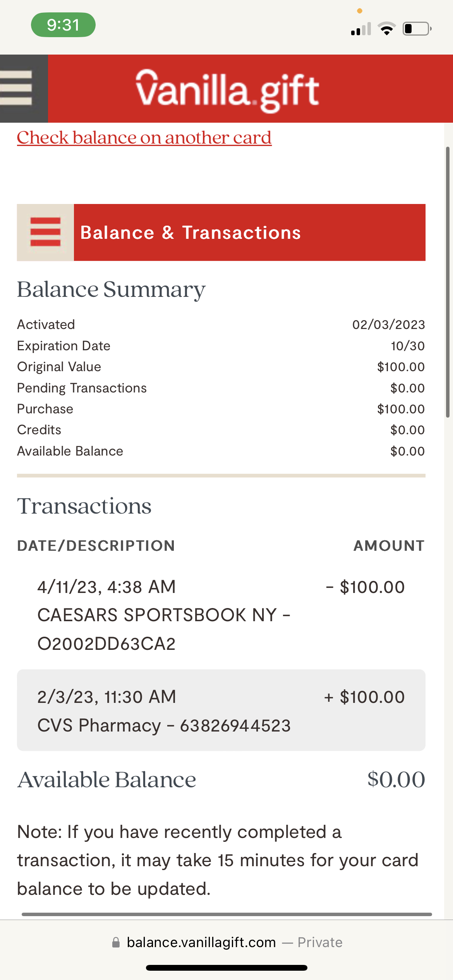Tap the cellular signal strength icon

coord(361,29)
